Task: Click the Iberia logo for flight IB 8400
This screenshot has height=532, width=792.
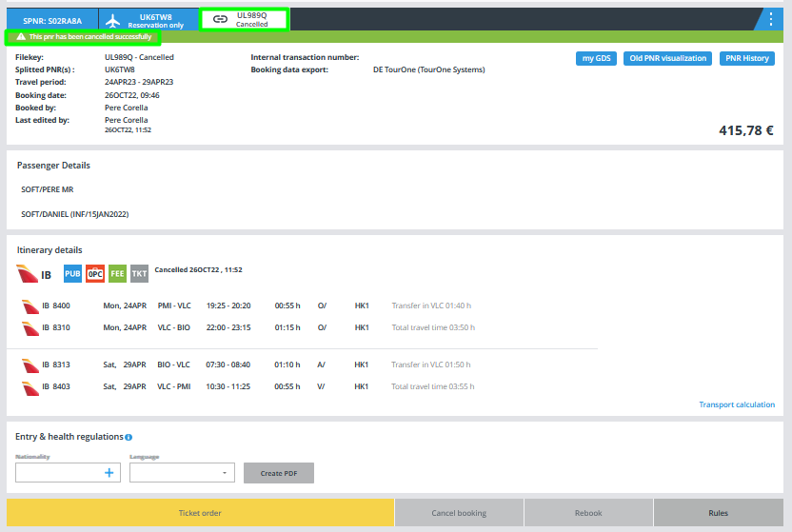Action: (29, 305)
